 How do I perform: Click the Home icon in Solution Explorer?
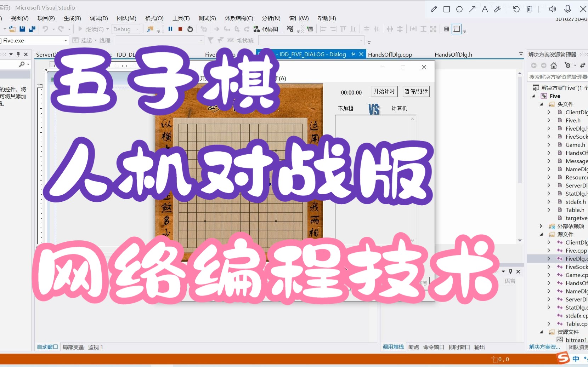[x=554, y=66]
